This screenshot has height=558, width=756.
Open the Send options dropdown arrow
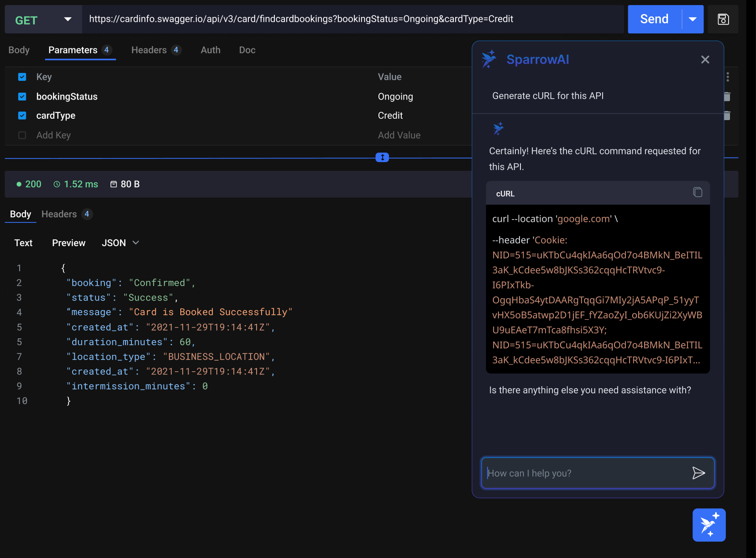pyautogui.click(x=693, y=19)
